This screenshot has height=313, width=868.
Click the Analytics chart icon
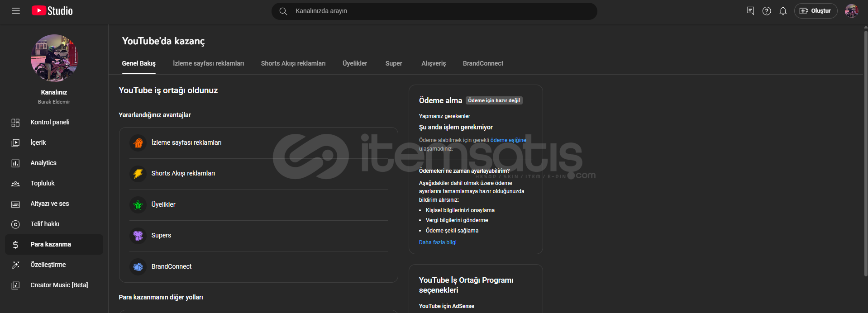[15, 163]
